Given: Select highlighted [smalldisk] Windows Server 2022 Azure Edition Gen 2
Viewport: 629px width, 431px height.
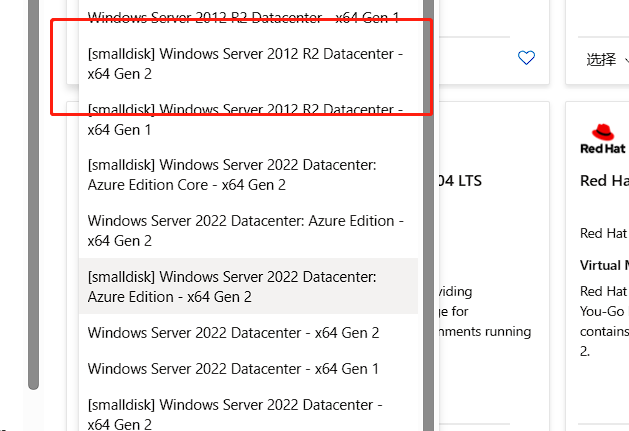Looking at the screenshot, I should (248, 286).
